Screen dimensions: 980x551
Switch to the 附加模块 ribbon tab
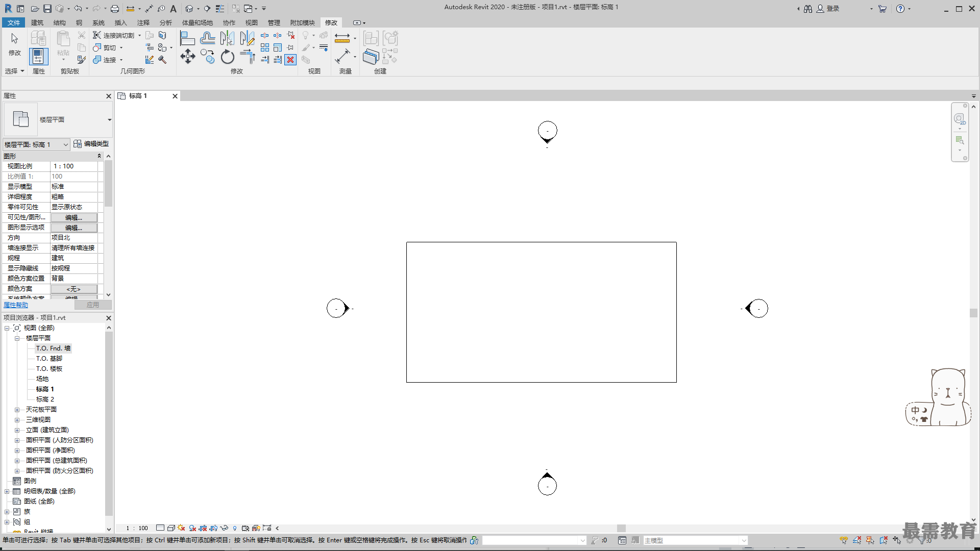click(303, 22)
